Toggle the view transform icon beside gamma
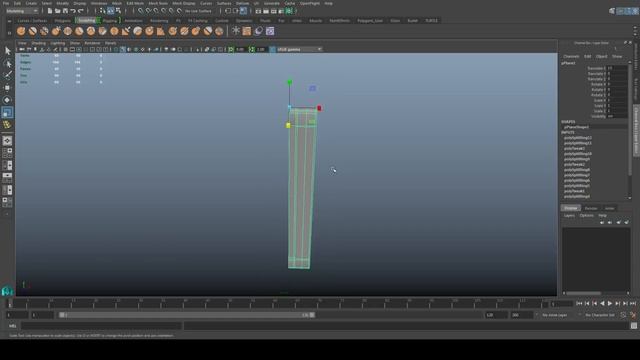Image resolution: width=640 pixels, height=360 pixels. click(x=273, y=49)
